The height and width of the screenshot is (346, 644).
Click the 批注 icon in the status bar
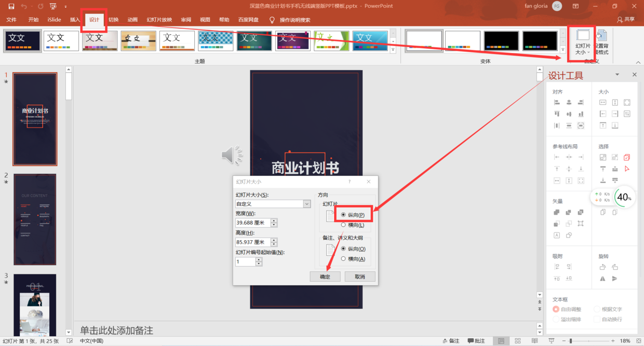click(476, 341)
